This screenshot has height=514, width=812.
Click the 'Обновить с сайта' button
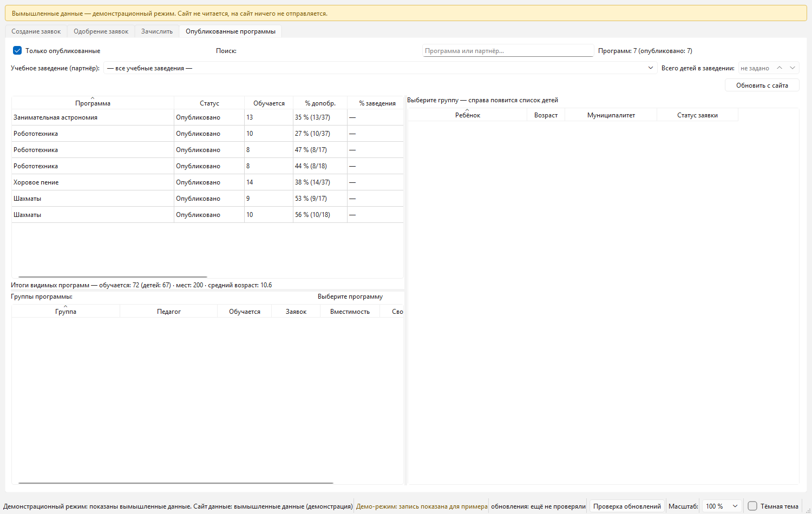click(x=762, y=85)
